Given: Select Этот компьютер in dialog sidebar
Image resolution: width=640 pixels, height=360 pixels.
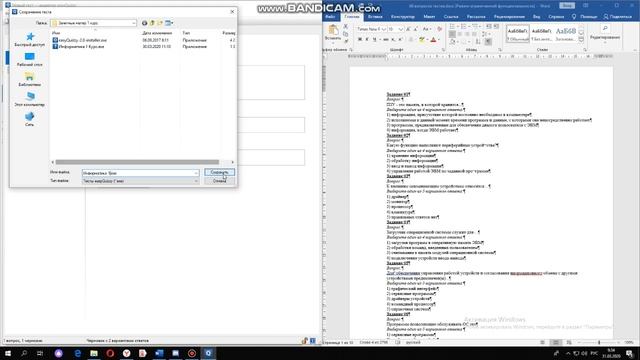Looking at the screenshot, I should (29, 100).
